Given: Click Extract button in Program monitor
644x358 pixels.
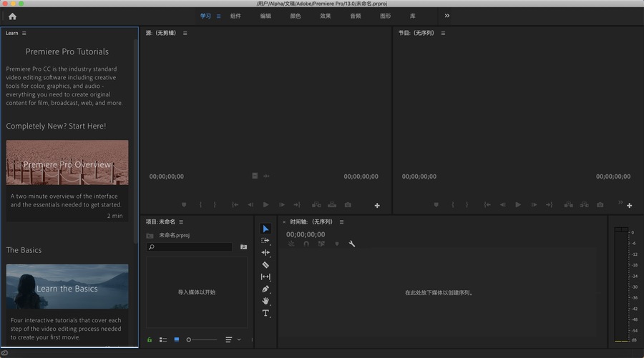Looking at the screenshot, I should tap(584, 204).
